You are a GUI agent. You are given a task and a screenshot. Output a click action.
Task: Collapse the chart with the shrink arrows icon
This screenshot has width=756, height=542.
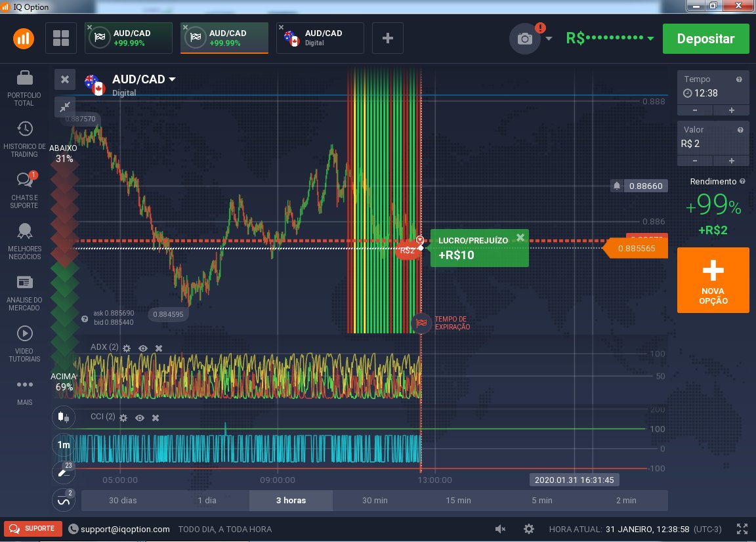point(64,107)
